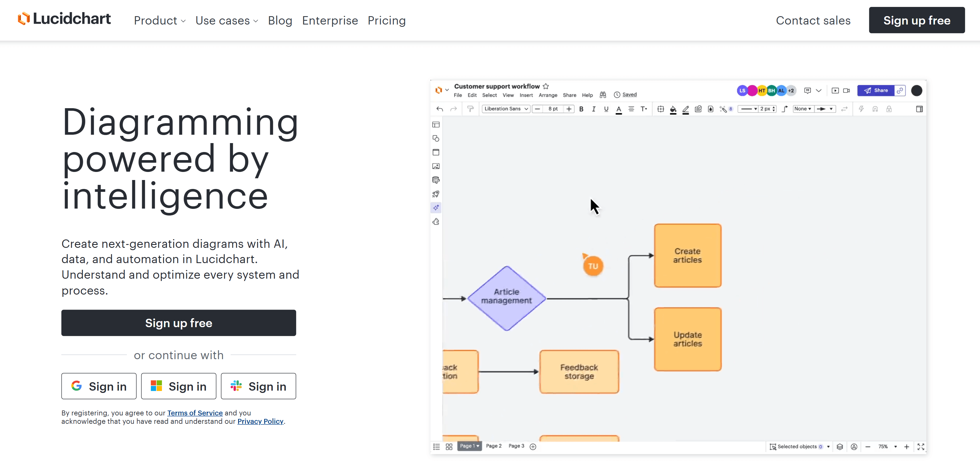Open the Arrange menu in the editor

548,95
